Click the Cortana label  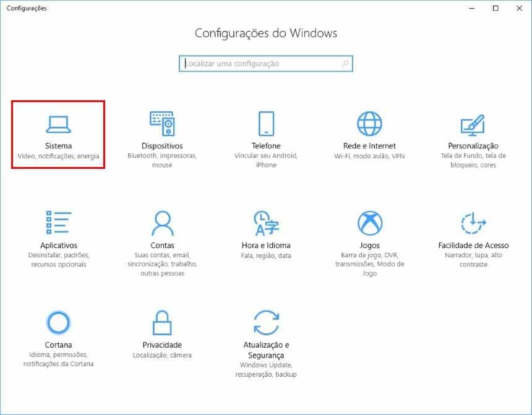pyautogui.click(x=58, y=344)
